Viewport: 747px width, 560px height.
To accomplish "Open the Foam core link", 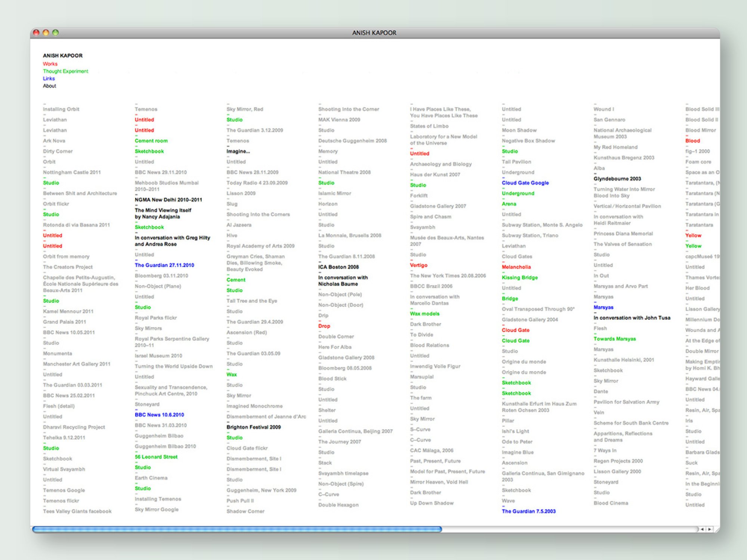I will click(698, 162).
